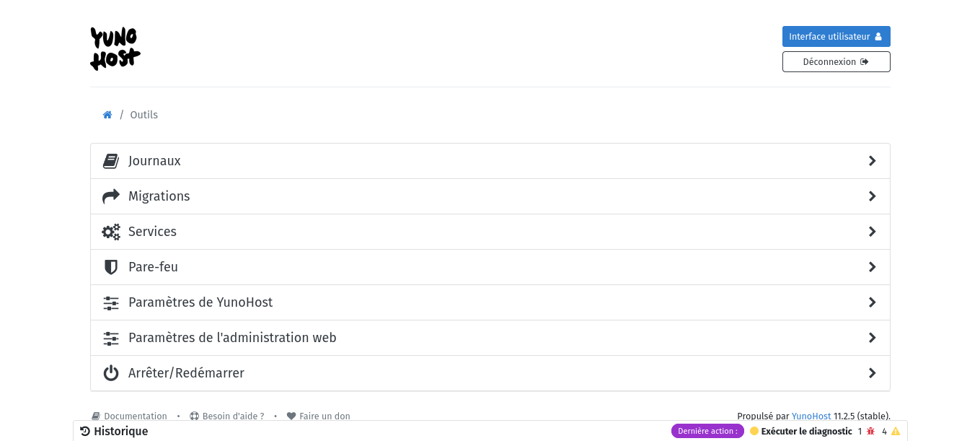Click the Pare-feu shield icon
Image resolution: width=980 pixels, height=441 pixels.
click(x=110, y=267)
